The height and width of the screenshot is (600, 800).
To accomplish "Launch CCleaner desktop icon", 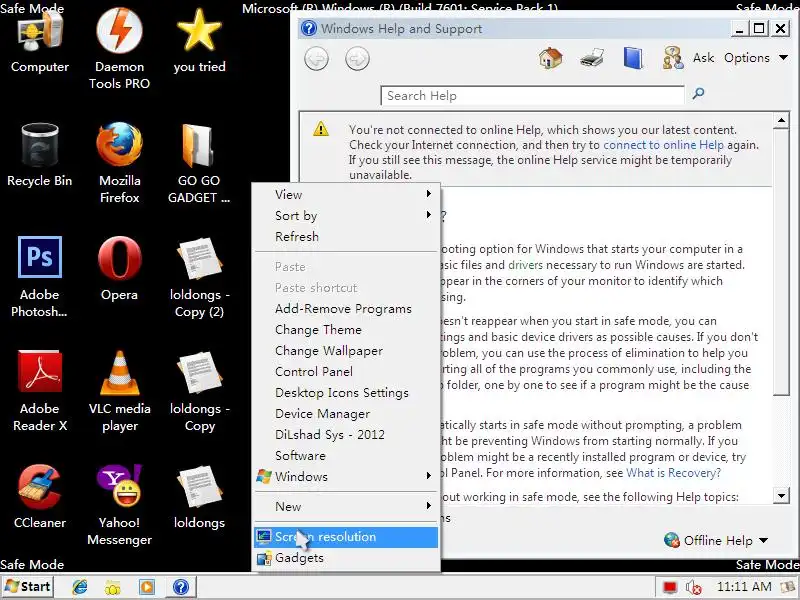I will pyautogui.click(x=39, y=496).
